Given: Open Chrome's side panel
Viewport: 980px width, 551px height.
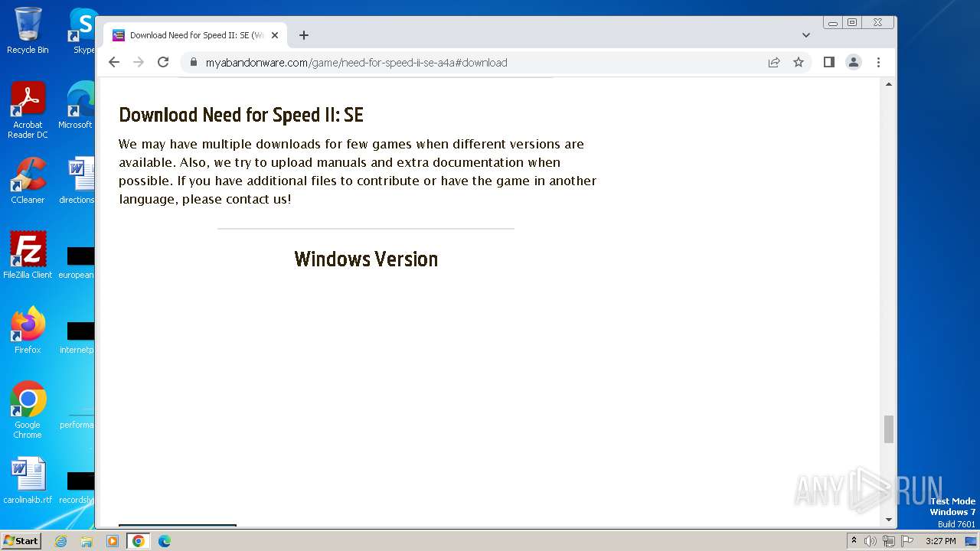Looking at the screenshot, I should point(829,63).
